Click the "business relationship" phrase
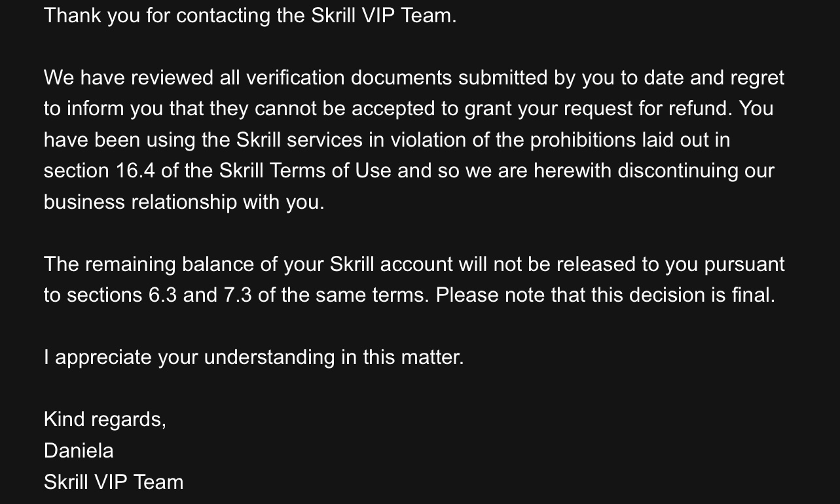The height and width of the screenshot is (504, 840). (x=140, y=202)
